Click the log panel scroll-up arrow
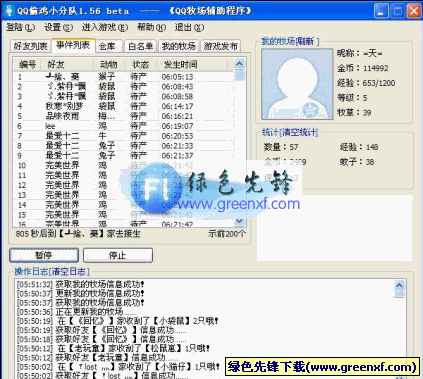423x379 pixels. pos(399,285)
